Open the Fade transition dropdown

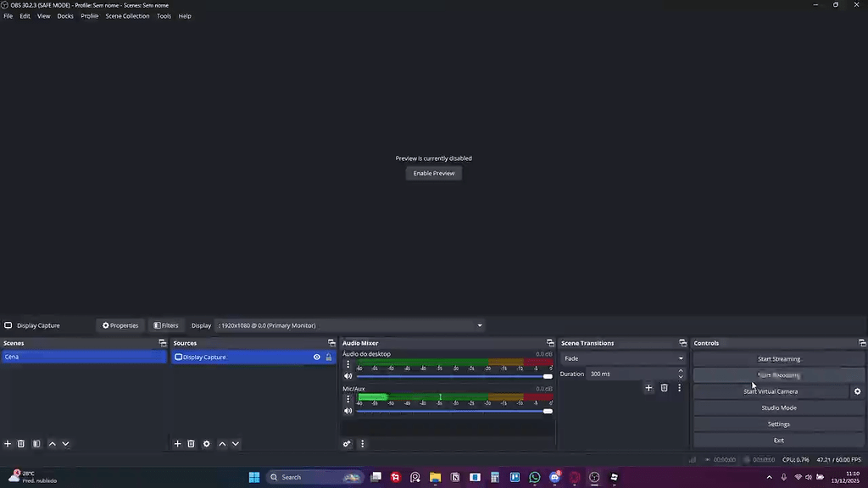[x=624, y=358]
